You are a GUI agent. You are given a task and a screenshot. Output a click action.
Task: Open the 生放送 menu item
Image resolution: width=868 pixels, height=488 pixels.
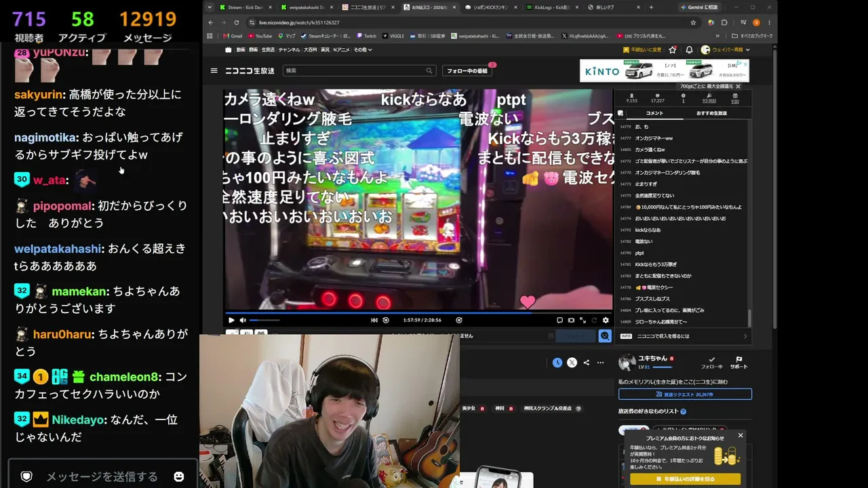coord(268,49)
